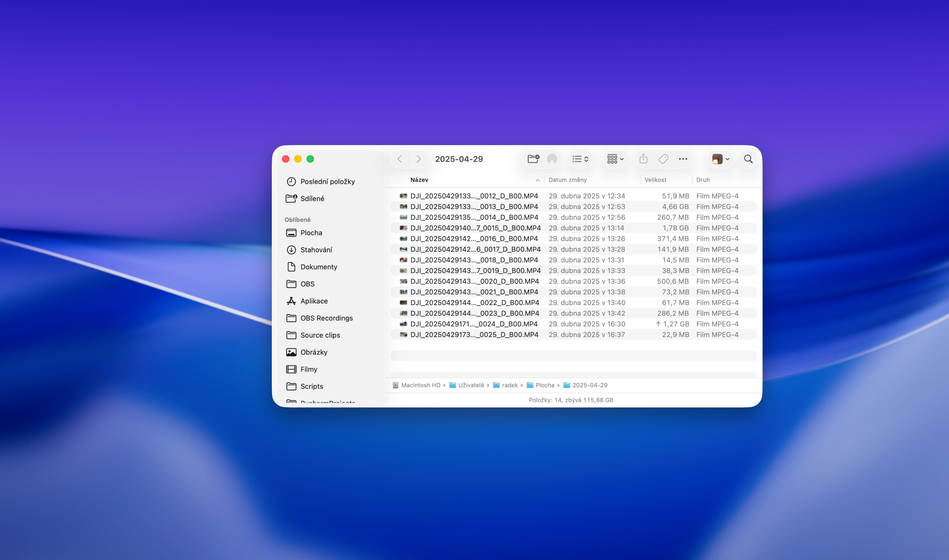Viewport: 949px width, 560px height.
Task: Click the Share icon in toolbar
Action: pos(644,159)
